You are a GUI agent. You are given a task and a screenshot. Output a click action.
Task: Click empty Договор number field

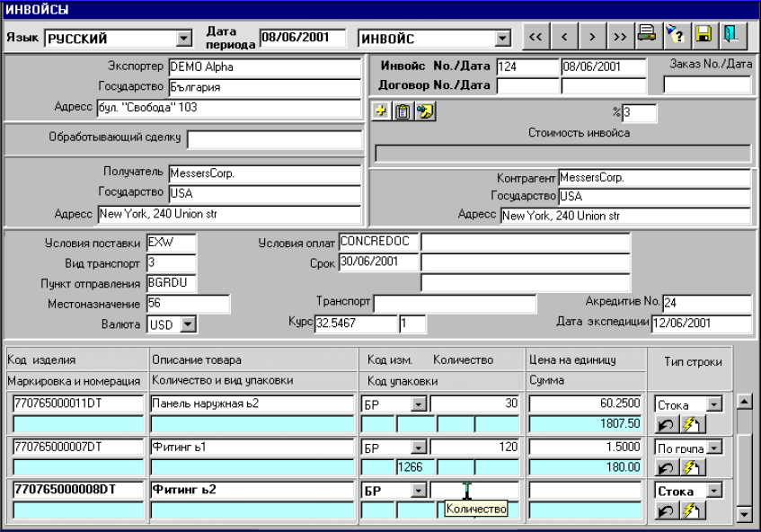click(527, 86)
